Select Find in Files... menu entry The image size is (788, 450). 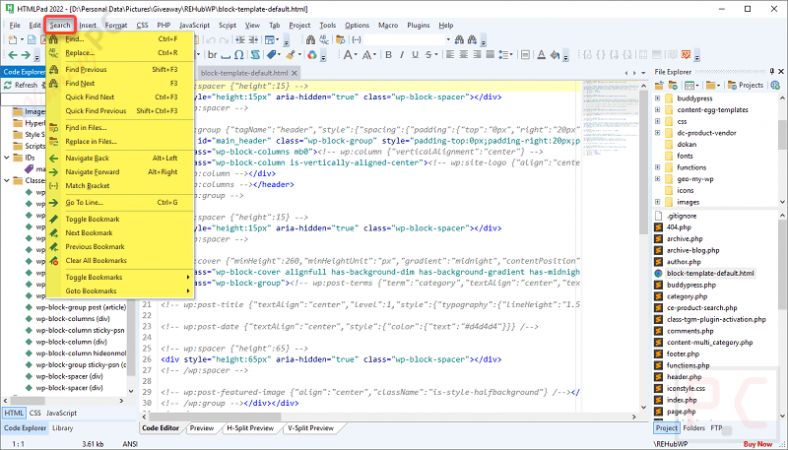click(x=120, y=128)
